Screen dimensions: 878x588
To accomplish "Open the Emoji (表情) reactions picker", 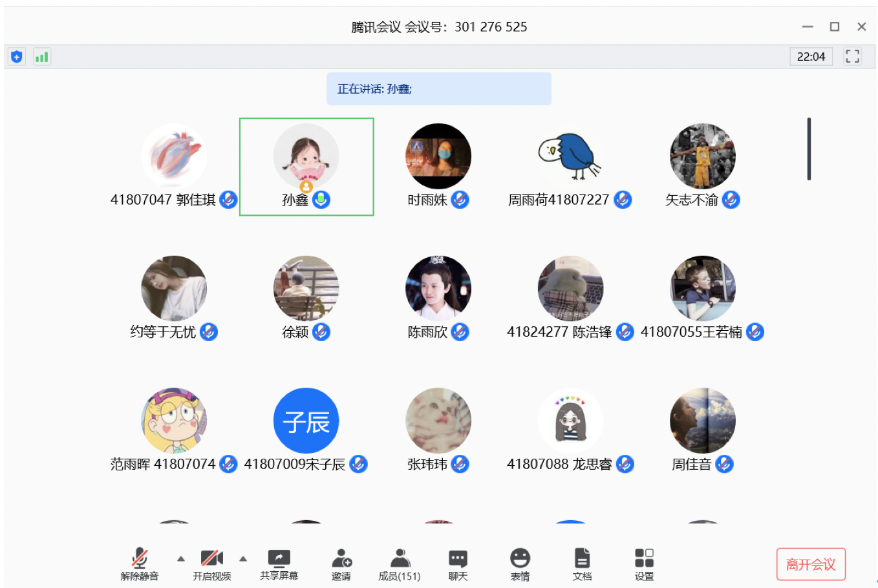I will coord(520,564).
